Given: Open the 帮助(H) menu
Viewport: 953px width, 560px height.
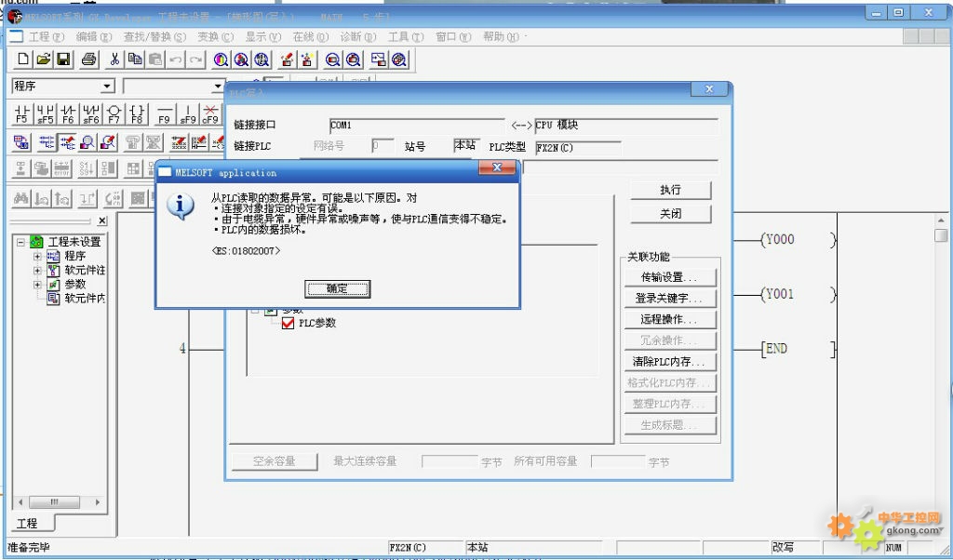Looking at the screenshot, I should point(502,37).
